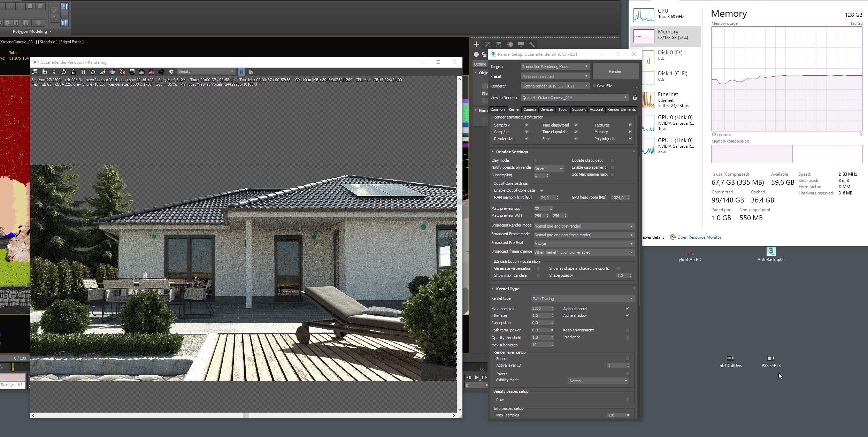Click the green restart render icon
The height and width of the screenshot is (437, 868).
[x=63, y=72]
